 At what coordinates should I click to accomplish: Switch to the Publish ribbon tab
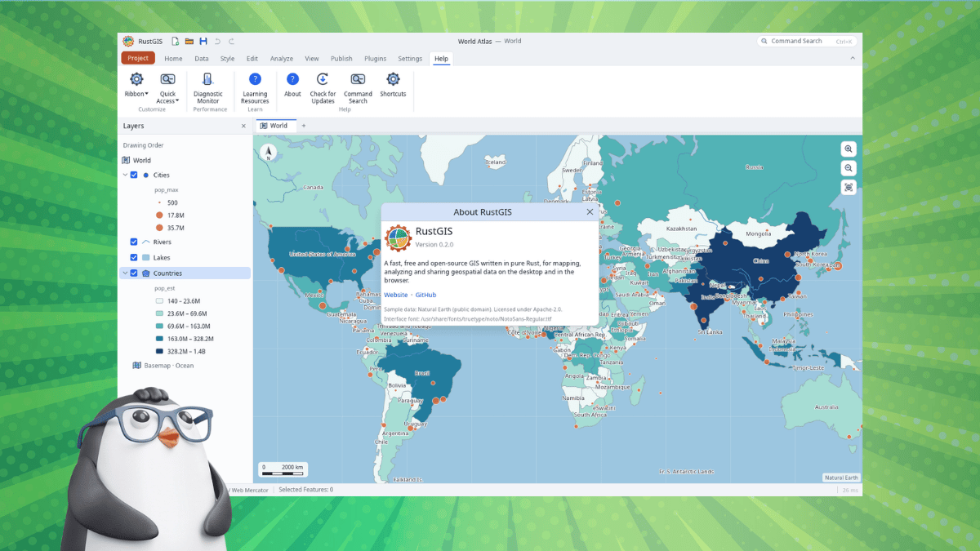click(x=341, y=59)
